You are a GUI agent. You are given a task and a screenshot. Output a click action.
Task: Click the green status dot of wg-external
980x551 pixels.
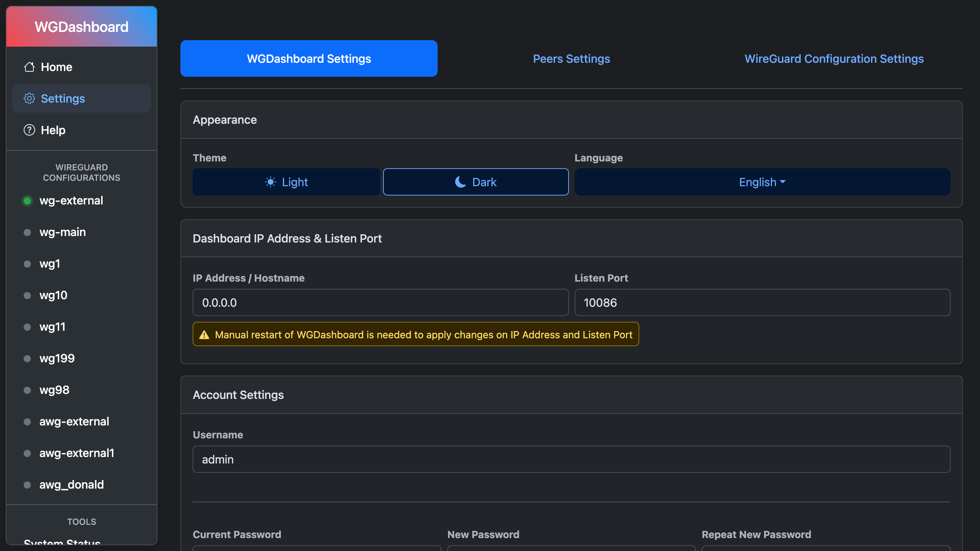27,201
